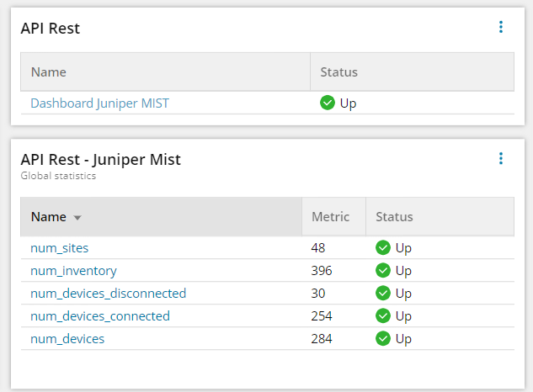The height and width of the screenshot is (392, 533).
Task: Click the API Rest widget title
Action: (x=51, y=29)
